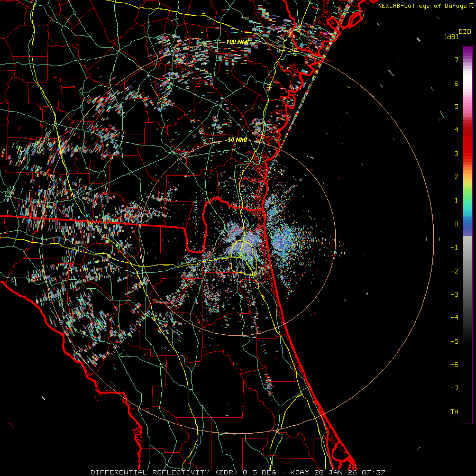Select the -5 dB scale label
This screenshot has height=476, width=476.
point(454,341)
